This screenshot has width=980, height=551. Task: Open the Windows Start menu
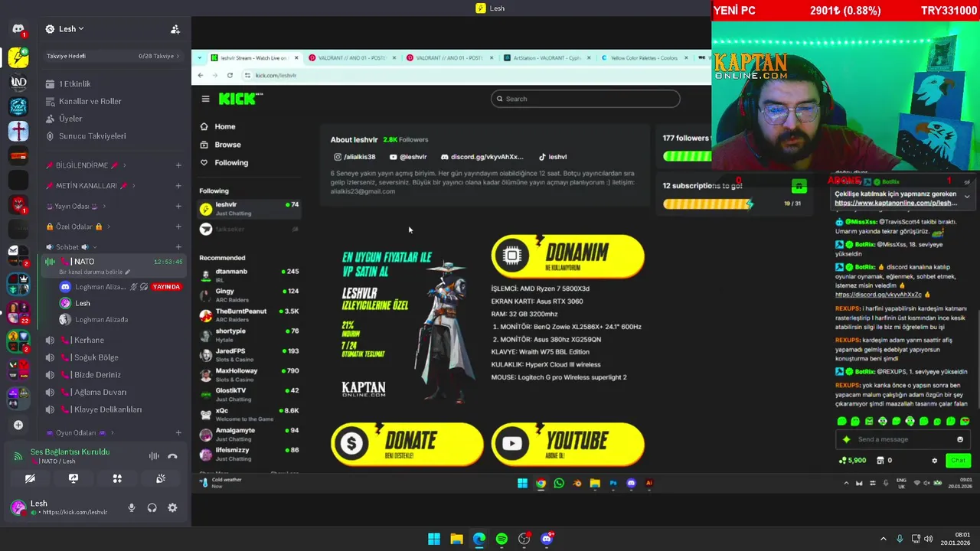(x=434, y=539)
